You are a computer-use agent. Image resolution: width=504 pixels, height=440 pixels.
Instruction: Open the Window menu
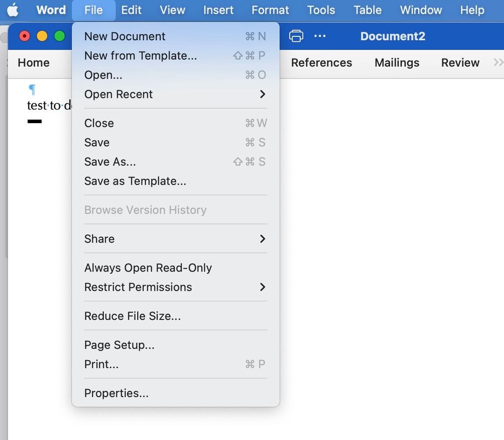[421, 10]
